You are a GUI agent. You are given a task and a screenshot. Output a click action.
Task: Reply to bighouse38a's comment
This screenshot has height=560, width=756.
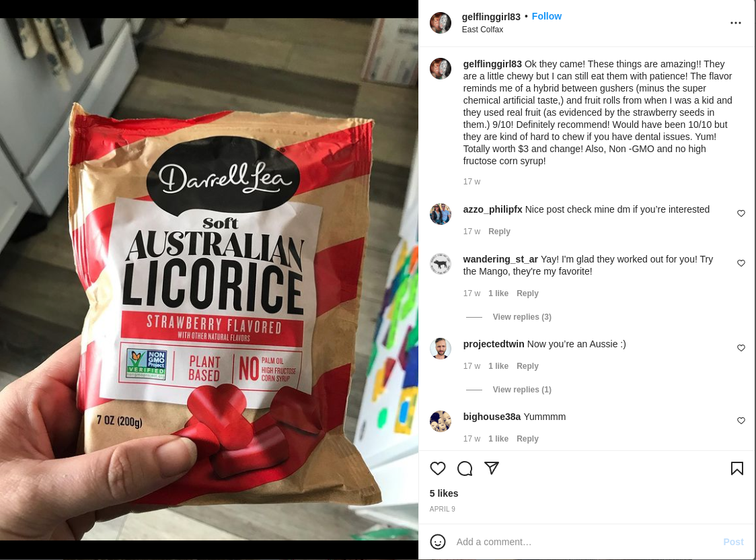pos(527,439)
